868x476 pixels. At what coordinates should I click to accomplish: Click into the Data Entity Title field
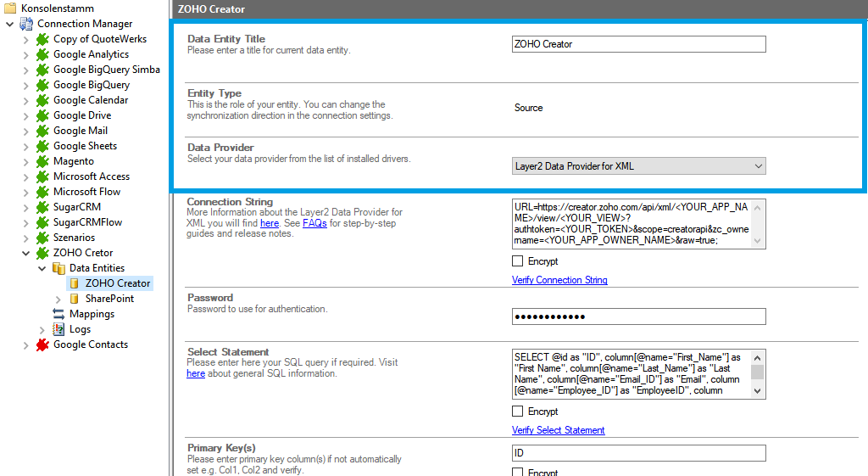pyautogui.click(x=638, y=44)
